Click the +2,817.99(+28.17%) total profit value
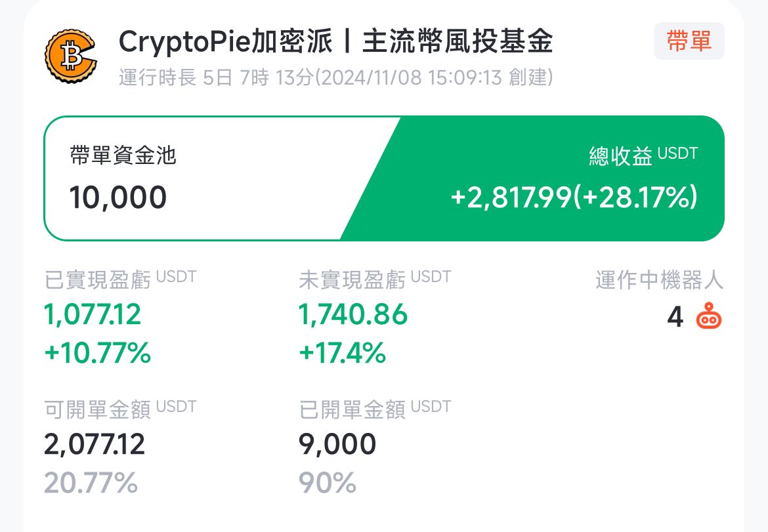This screenshot has width=768, height=532. click(574, 197)
